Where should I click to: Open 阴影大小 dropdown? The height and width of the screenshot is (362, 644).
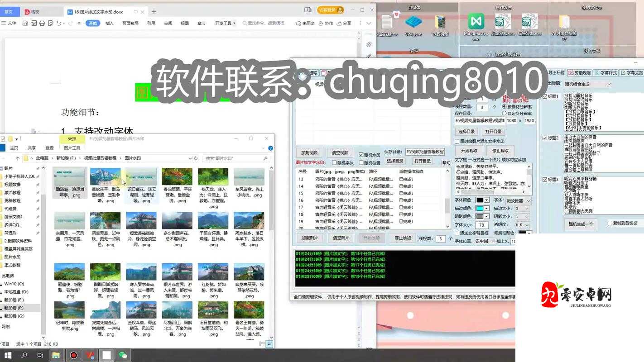[x=522, y=217]
